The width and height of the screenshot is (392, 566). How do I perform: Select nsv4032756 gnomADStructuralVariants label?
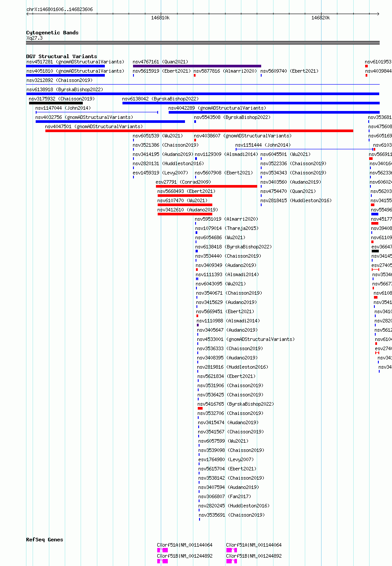coord(85,117)
